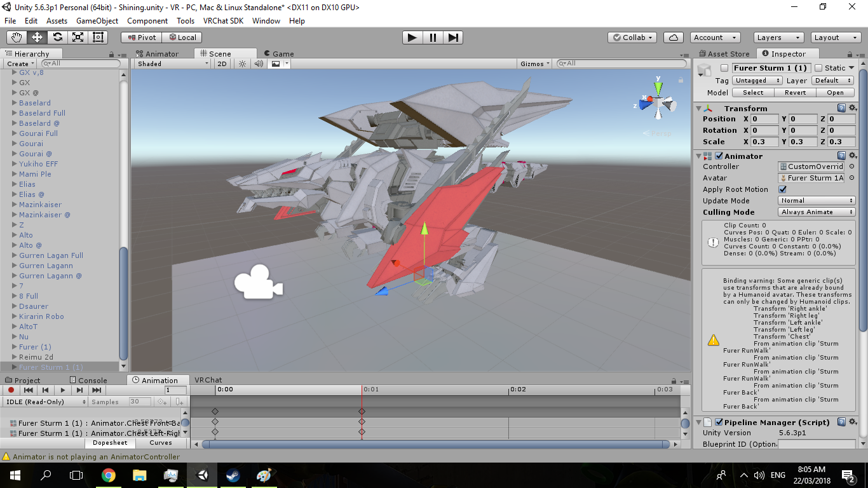Select the Scale tool
Screen dimensions: 868x488
click(x=78, y=37)
